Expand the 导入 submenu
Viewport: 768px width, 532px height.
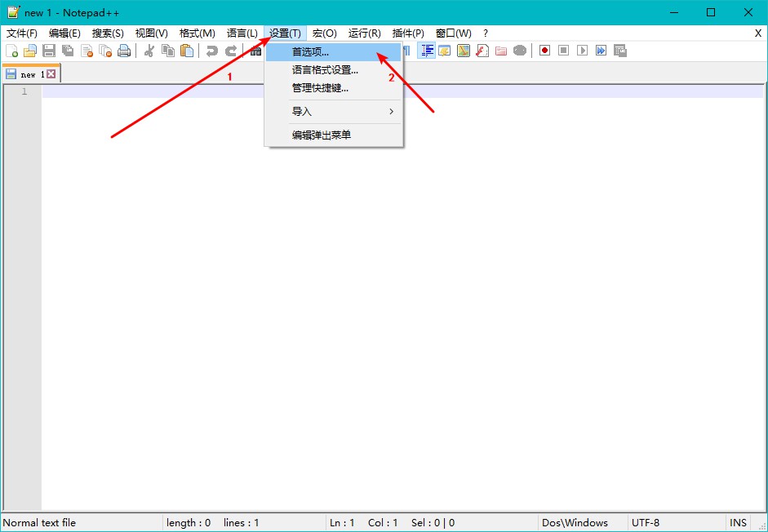point(334,112)
